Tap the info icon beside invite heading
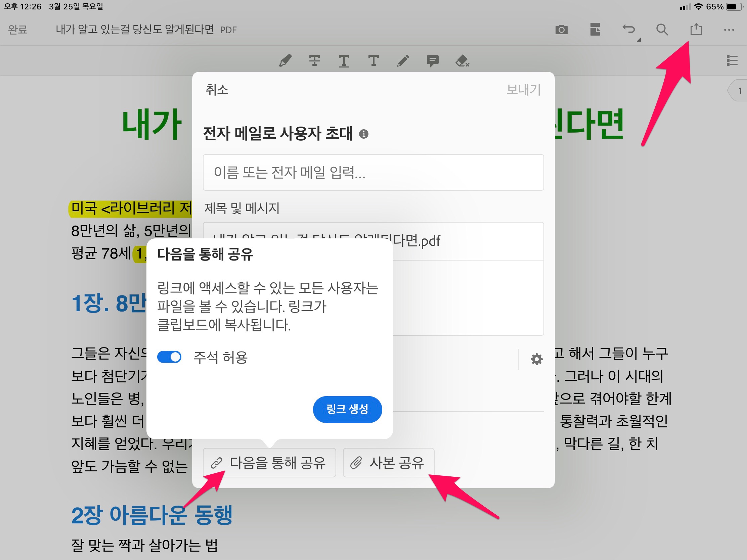747x560 pixels. coord(363,134)
